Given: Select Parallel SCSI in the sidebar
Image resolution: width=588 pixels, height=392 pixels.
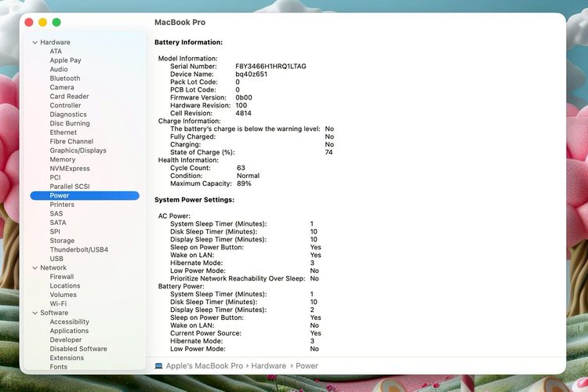Looking at the screenshot, I should [x=70, y=187].
